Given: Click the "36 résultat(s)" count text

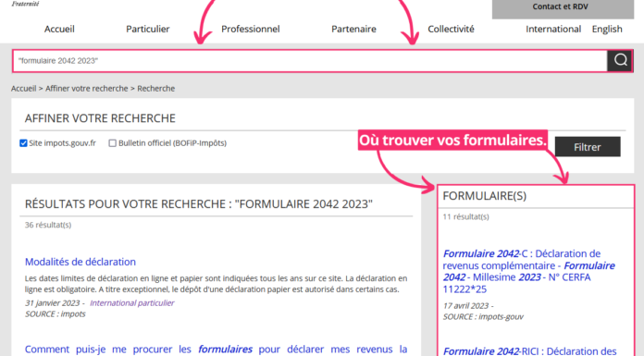Looking at the screenshot, I should click(48, 225).
